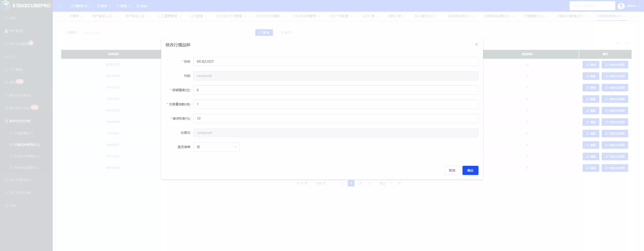The image size is (644, 251).
Task: Close the 代理商 tab
Action: (82, 16)
